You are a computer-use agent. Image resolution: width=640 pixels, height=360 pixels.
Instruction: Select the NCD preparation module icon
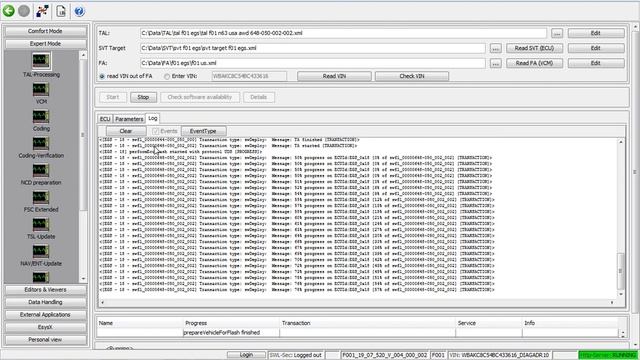point(41,170)
